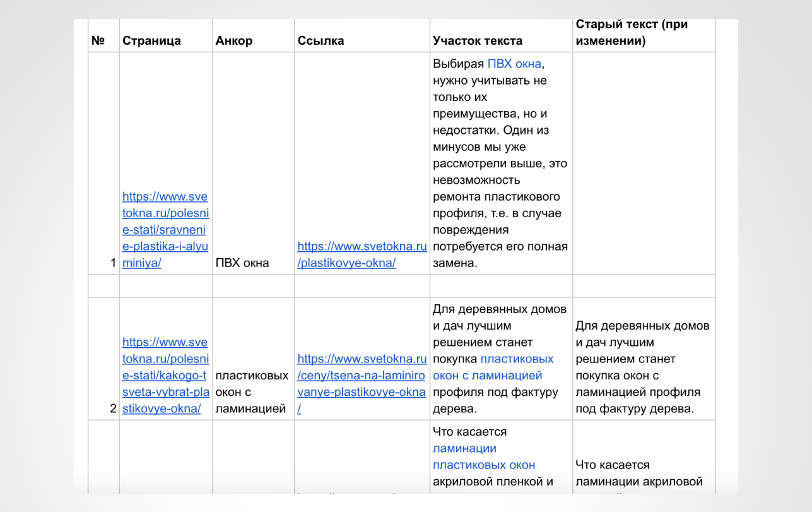The width and height of the screenshot is (812, 512).
Task: Click the row 2 anchor cell text
Action: tap(252, 392)
